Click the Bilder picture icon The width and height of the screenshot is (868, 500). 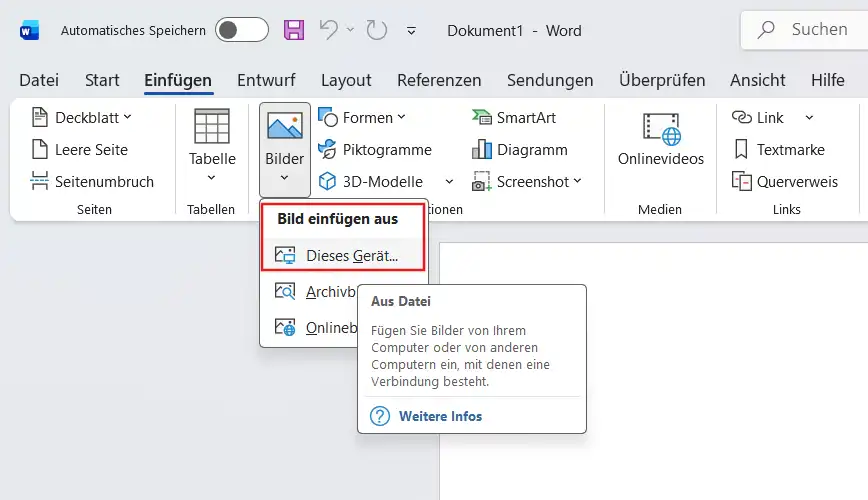pos(285,126)
